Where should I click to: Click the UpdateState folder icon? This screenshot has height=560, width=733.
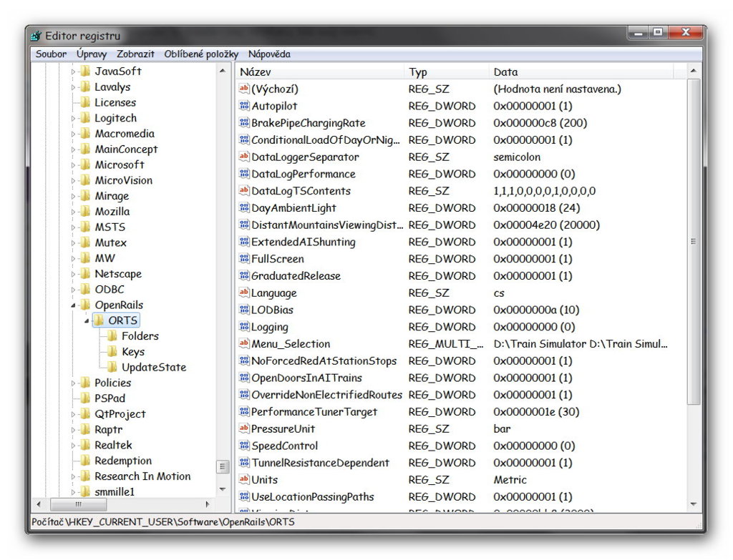pos(112,368)
